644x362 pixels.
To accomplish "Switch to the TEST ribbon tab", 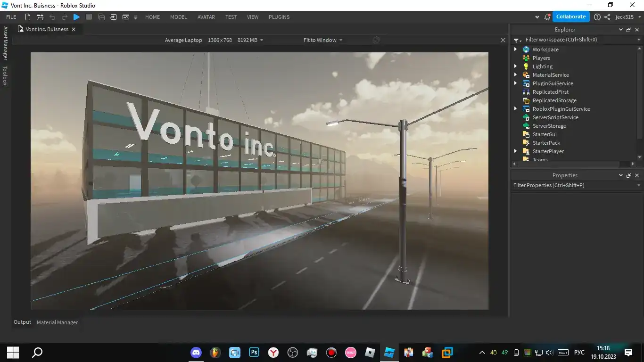I will coord(231,17).
